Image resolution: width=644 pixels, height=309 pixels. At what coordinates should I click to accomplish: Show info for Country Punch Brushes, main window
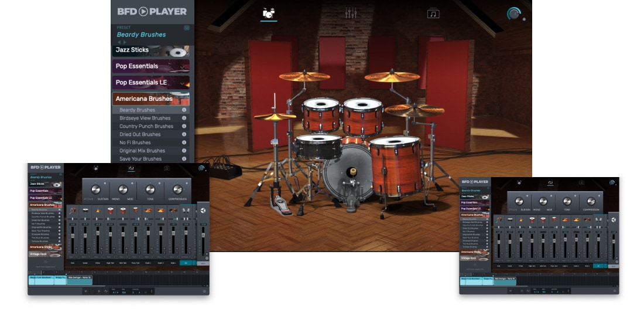[184, 126]
